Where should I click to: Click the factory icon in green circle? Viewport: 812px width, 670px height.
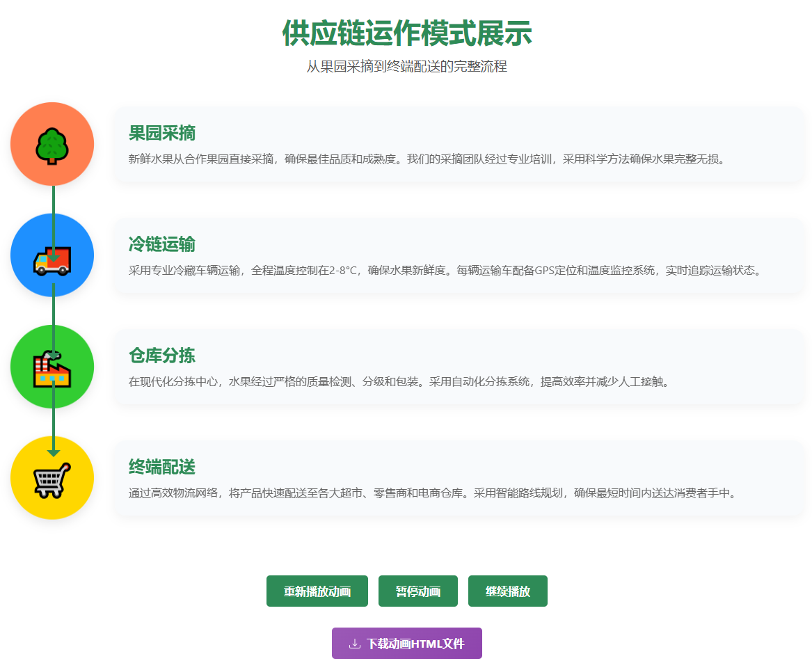click(52, 370)
